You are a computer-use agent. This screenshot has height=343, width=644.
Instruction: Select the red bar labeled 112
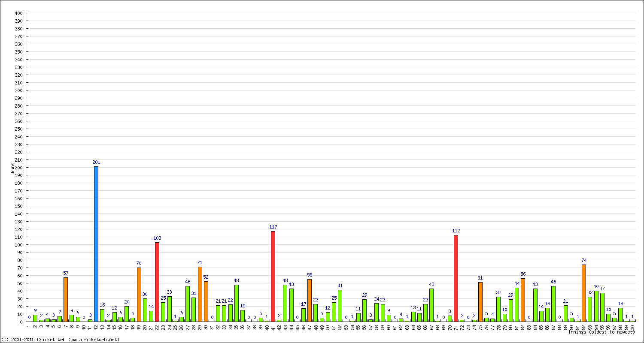(456, 278)
